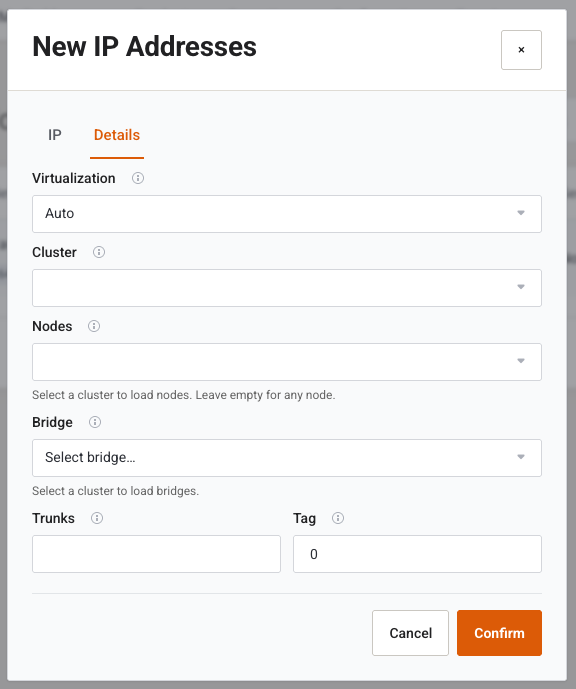Click the New IP Addresses heading

tap(145, 47)
